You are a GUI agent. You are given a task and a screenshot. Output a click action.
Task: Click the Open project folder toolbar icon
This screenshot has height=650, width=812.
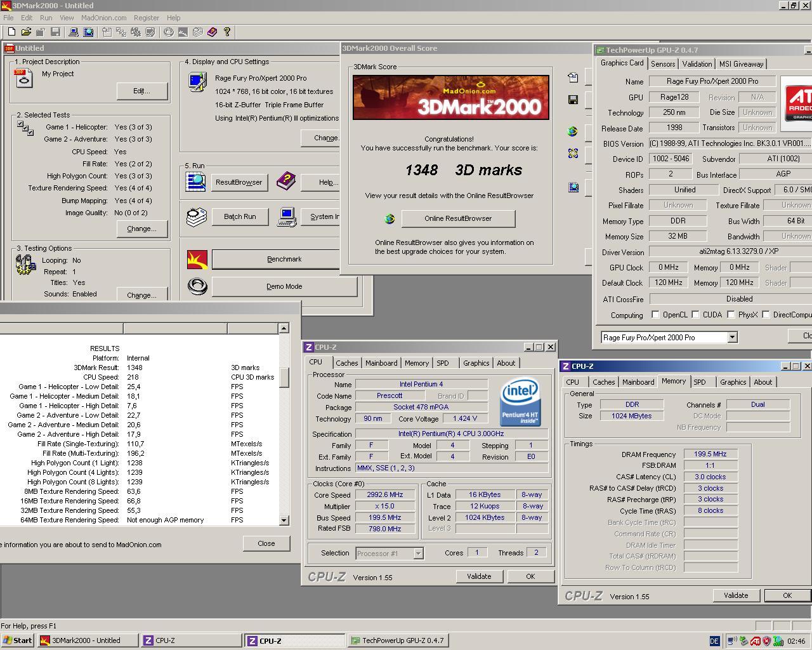pyautogui.click(x=26, y=32)
